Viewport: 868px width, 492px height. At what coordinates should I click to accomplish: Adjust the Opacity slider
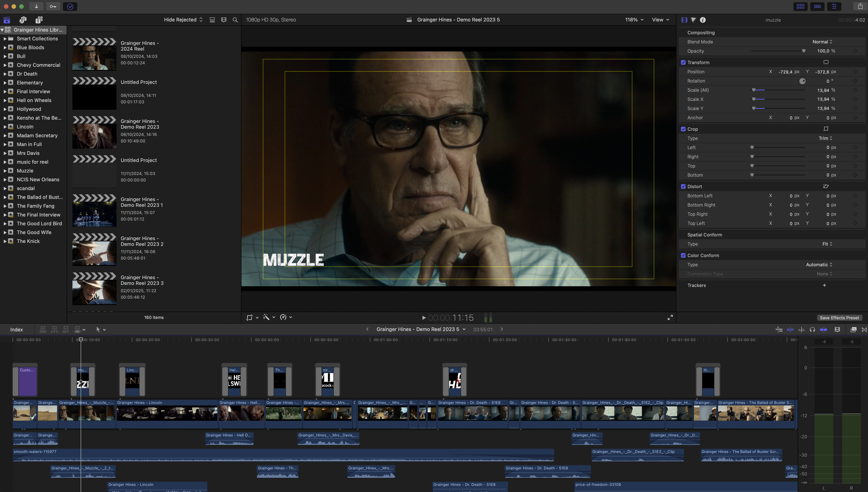pos(778,51)
